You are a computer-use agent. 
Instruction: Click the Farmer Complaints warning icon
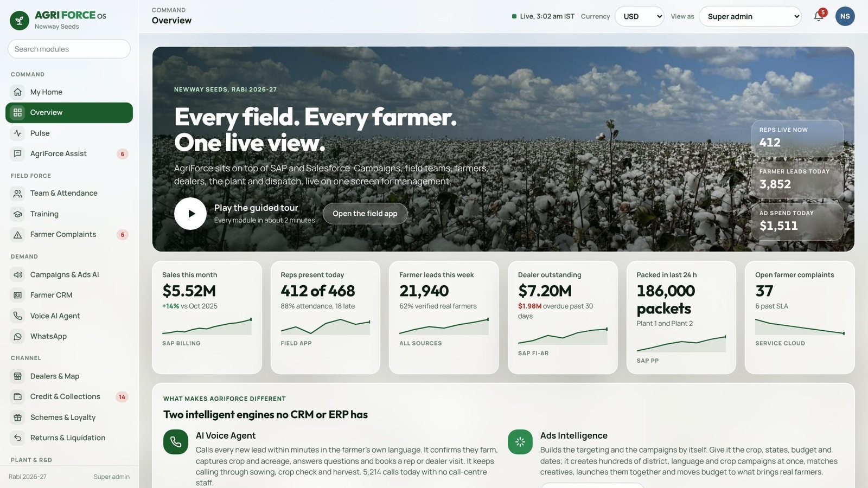[18, 235]
